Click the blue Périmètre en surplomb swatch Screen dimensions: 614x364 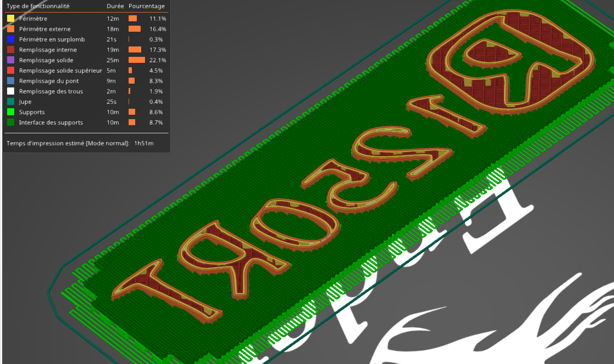tap(10, 39)
